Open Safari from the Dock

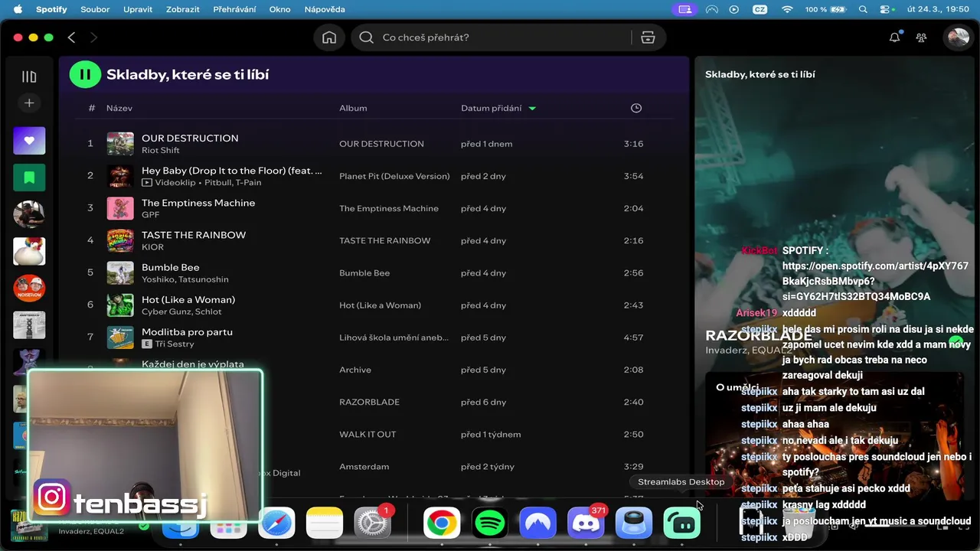click(x=276, y=523)
